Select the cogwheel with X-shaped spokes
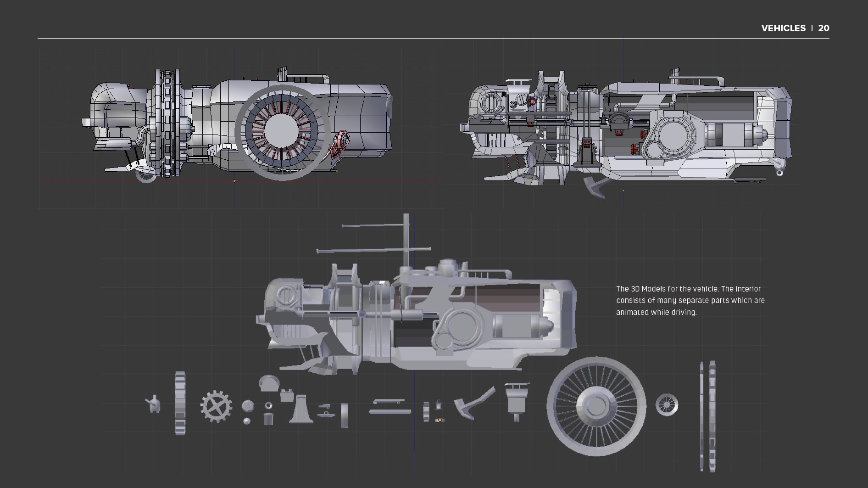 [x=216, y=406]
